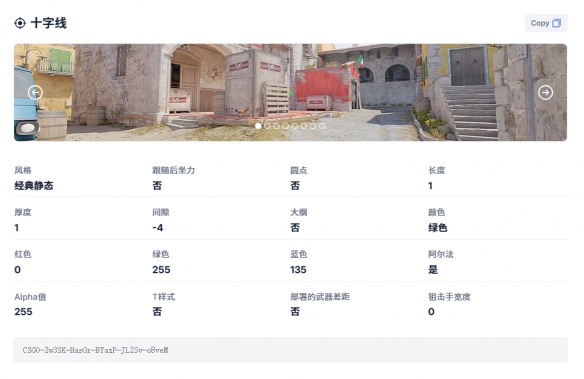
Task: Click the 绿色 value under 颜色
Action: 438,227
